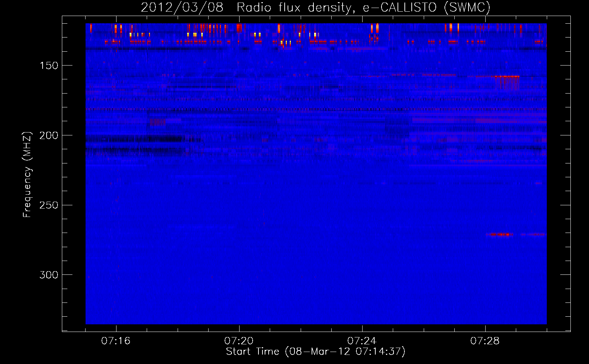The image size is (589, 364).
Task: Select the 300 frequency tick label
Action: pos(49,275)
